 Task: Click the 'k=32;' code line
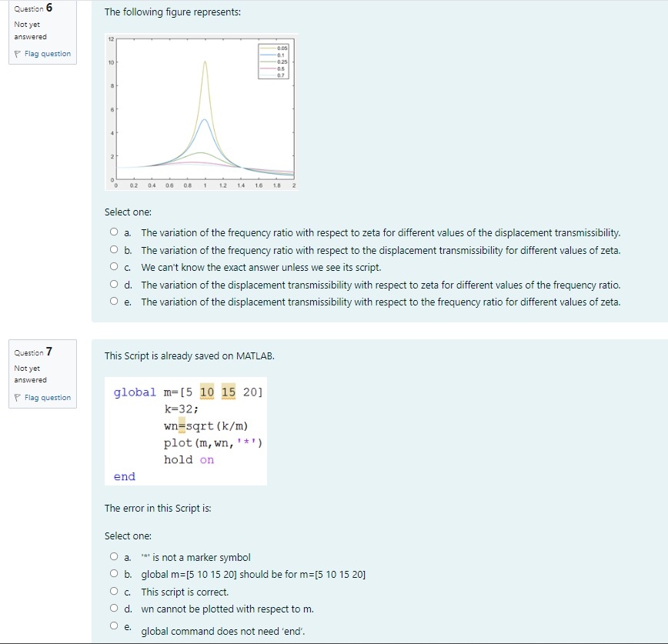click(x=182, y=409)
